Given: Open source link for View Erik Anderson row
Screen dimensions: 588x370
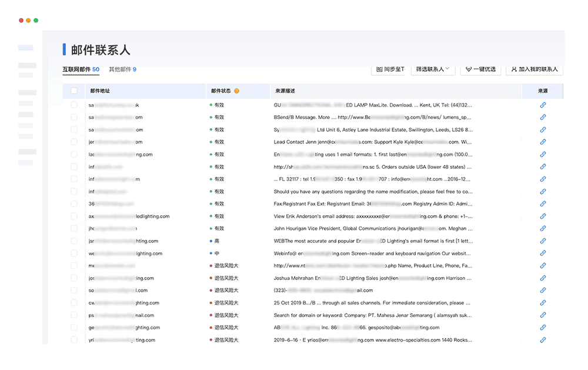Looking at the screenshot, I should point(543,216).
